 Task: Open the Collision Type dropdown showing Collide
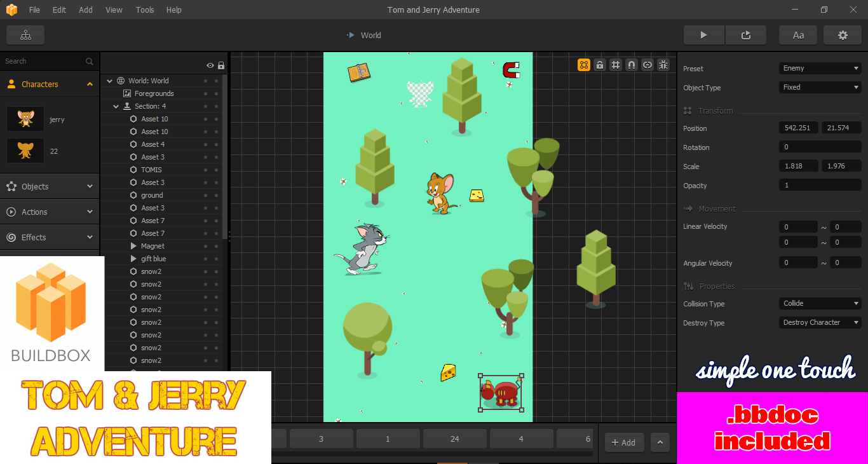[x=820, y=303]
